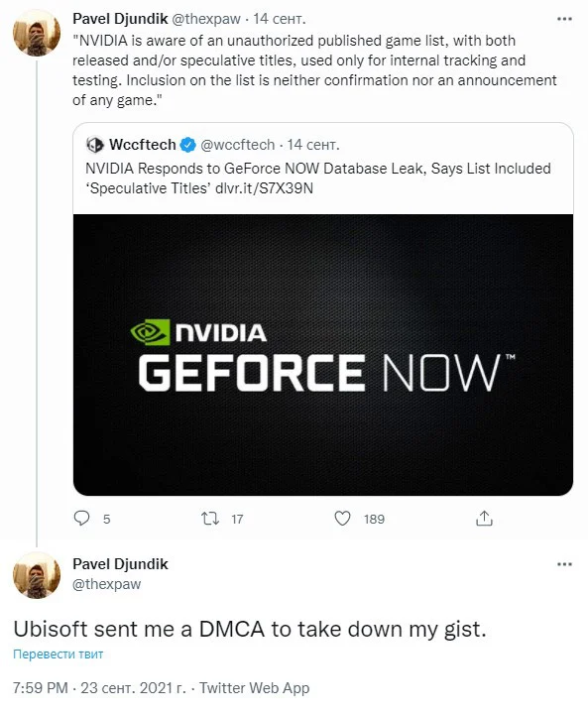
Task: Open the NVIDIA GeForce NOW preview image
Action: click(323, 355)
